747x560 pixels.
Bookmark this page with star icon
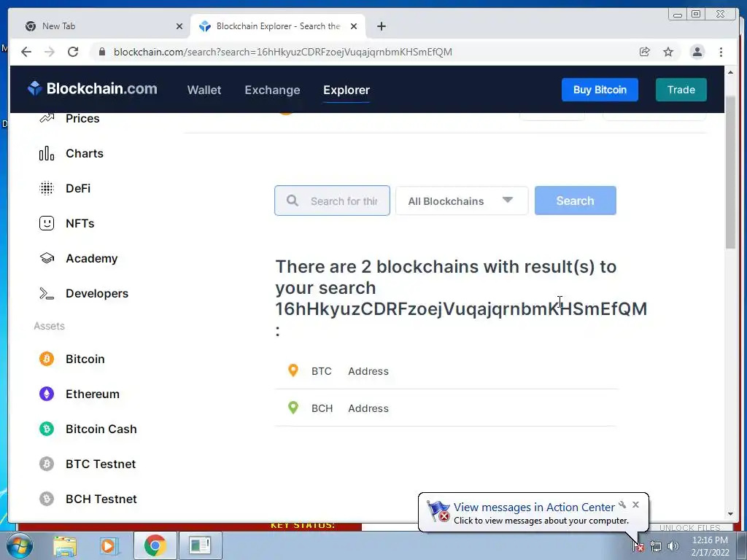point(668,52)
